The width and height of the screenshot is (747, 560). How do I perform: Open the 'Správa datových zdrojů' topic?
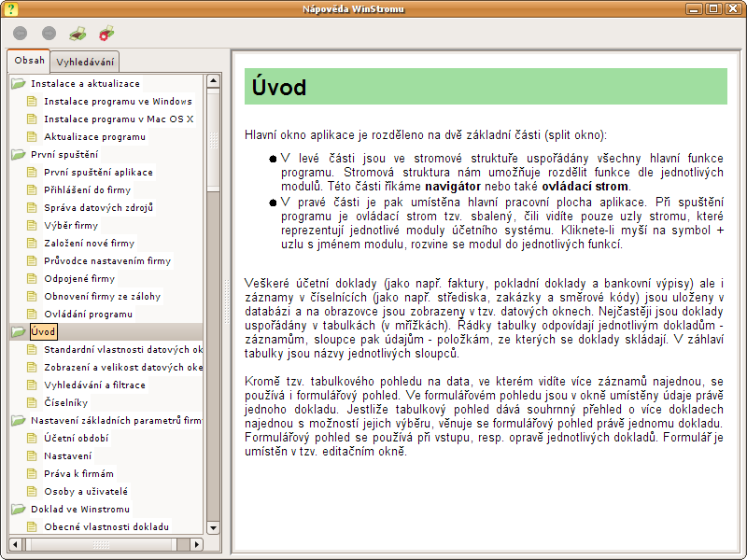pos(99,207)
